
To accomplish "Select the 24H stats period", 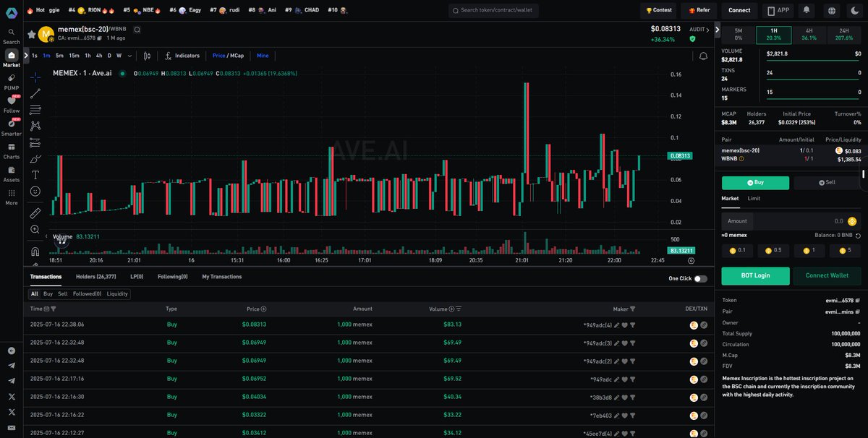I will pyautogui.click(x=843, y=34).
